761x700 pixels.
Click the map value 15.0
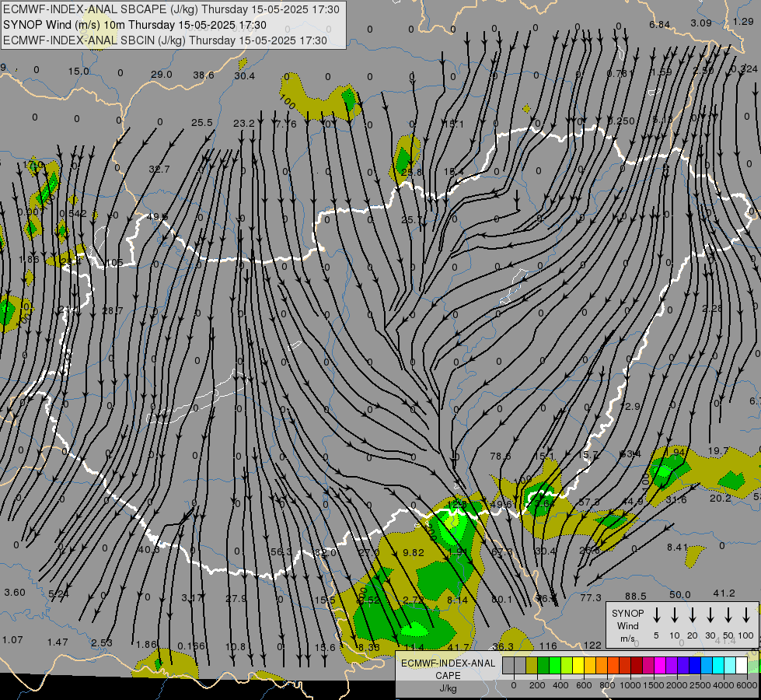pyautogui.click(x=79, y=72)
